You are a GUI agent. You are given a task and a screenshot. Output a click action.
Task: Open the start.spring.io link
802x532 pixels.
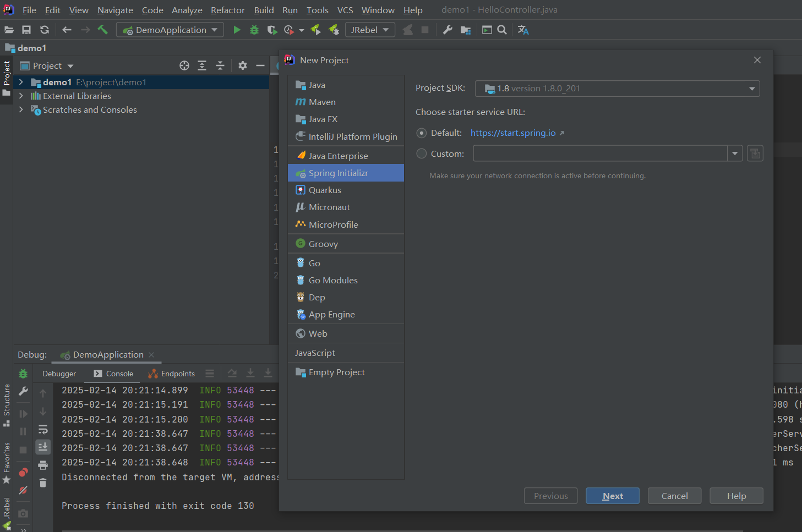click(x=513, y=133)
